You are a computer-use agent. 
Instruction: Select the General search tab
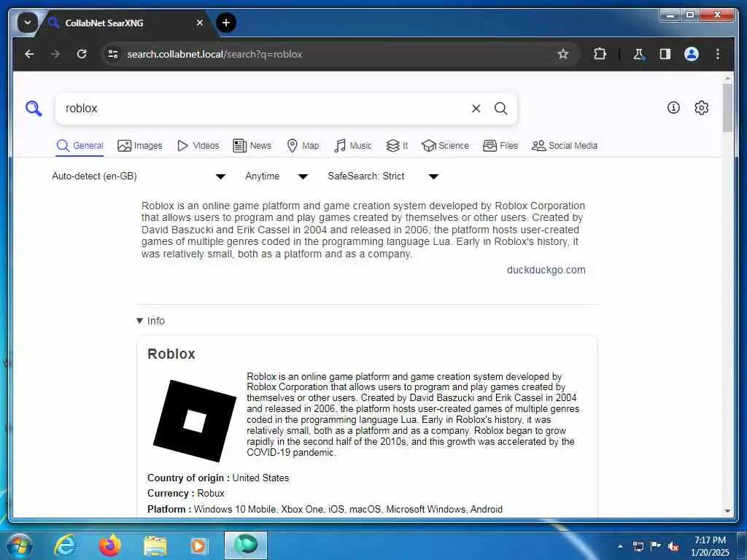coord(80,146)
